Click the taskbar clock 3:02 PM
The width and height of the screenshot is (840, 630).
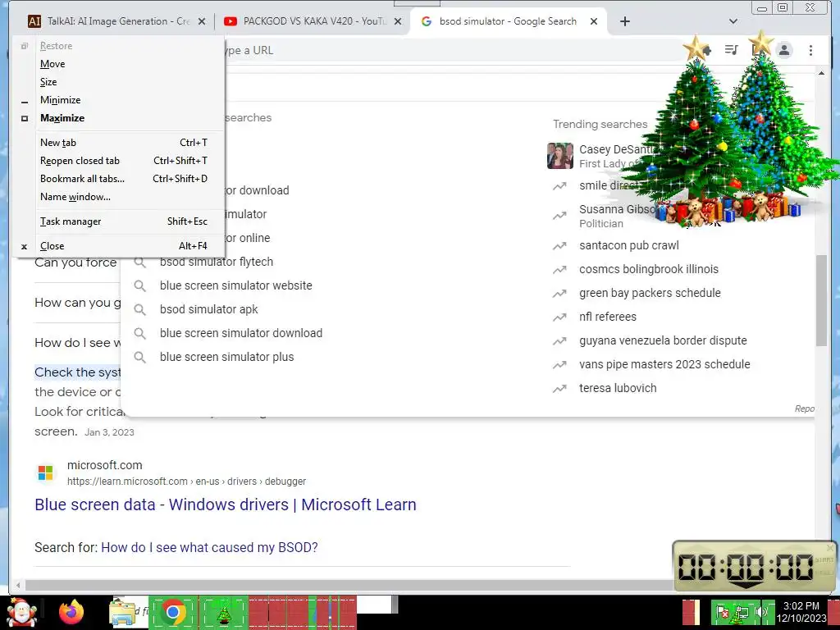pyautogui.click(x=801, y=612)
